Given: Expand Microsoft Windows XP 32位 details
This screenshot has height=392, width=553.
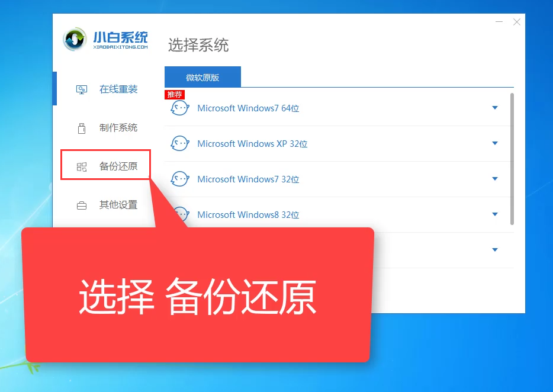Looking at the screenshot, I should tap(495, 143).
